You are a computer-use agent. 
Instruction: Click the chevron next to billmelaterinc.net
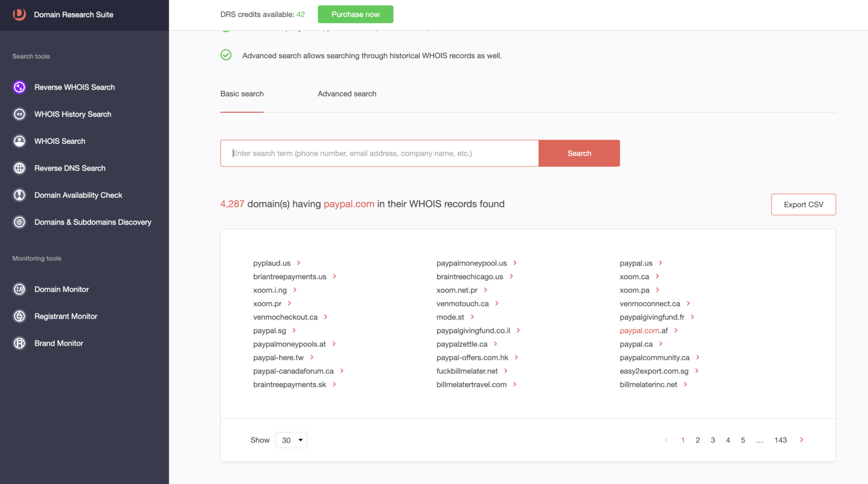[685, 384]
